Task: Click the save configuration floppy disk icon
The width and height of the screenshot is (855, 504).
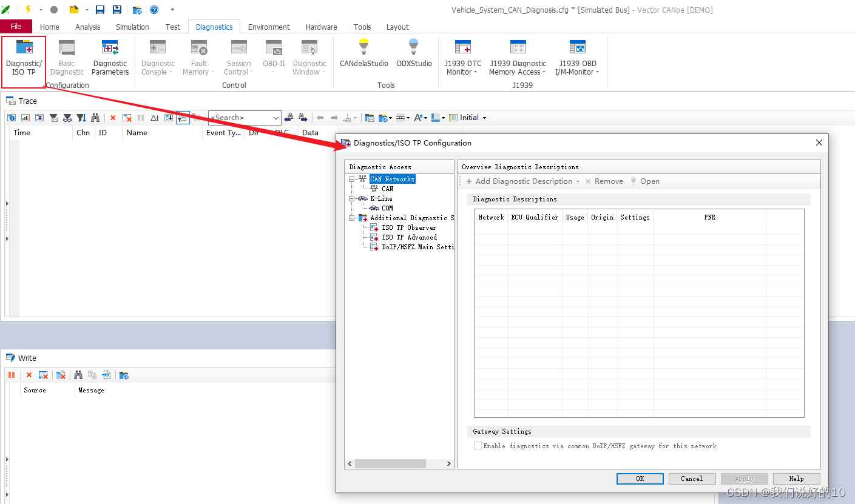Action: tap(100, 10)
